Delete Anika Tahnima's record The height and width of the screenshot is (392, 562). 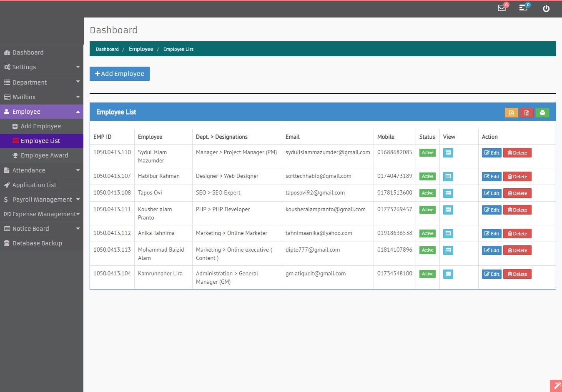click(x=517, y=234)
